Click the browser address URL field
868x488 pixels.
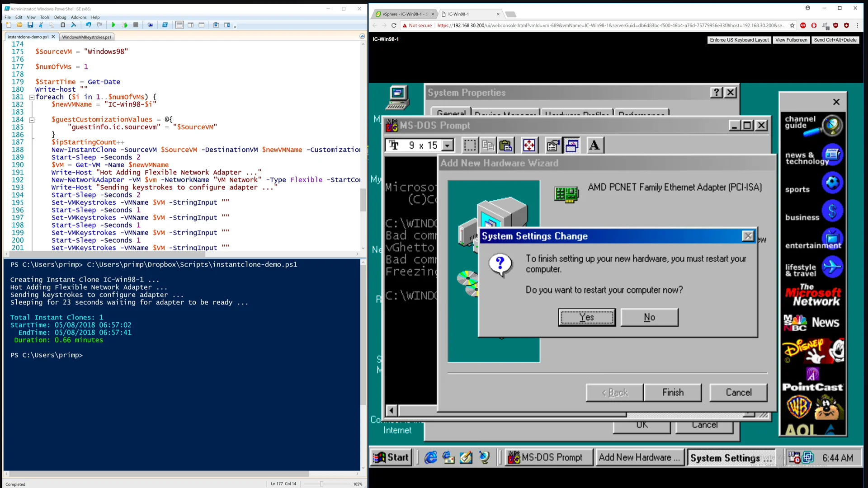[x=610, y=26]
